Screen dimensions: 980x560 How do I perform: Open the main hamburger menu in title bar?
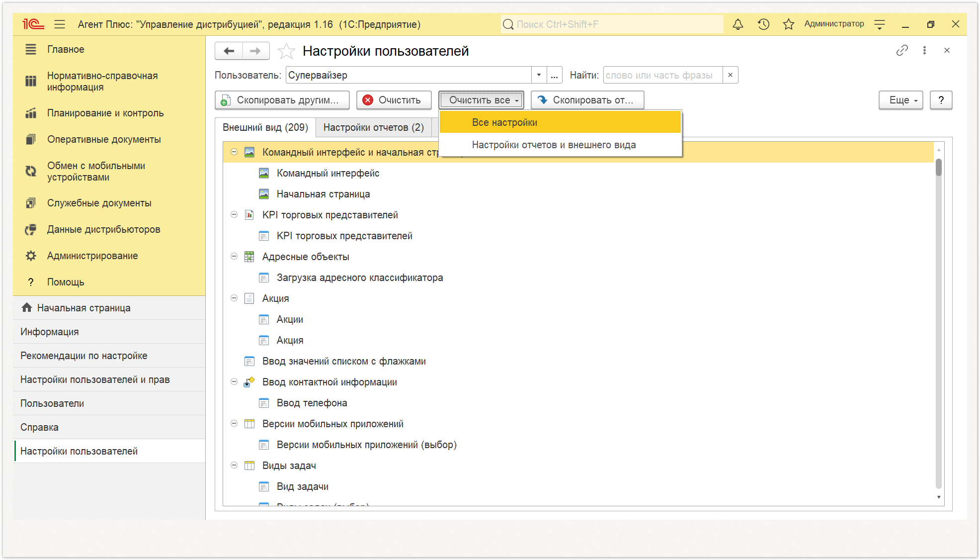pos(60,24)
